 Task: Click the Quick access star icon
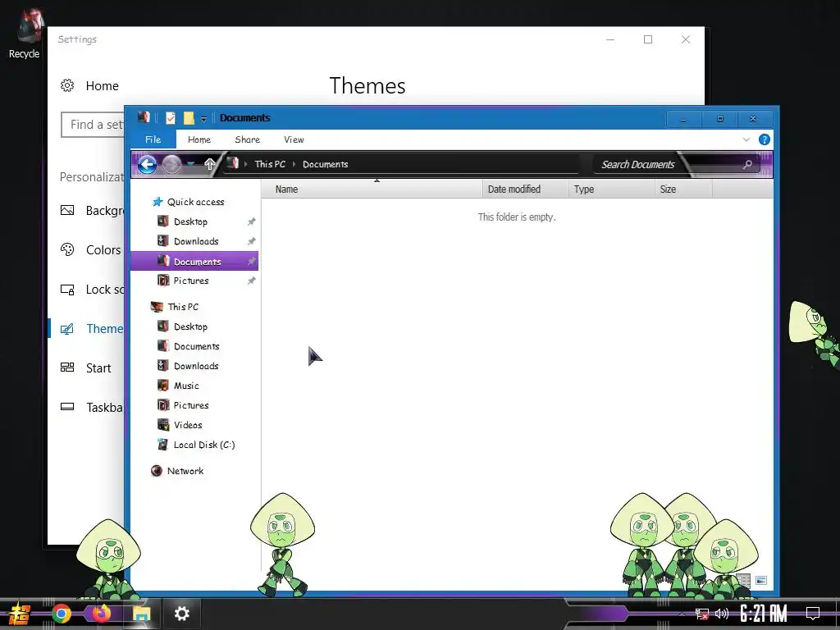[157, 202]
